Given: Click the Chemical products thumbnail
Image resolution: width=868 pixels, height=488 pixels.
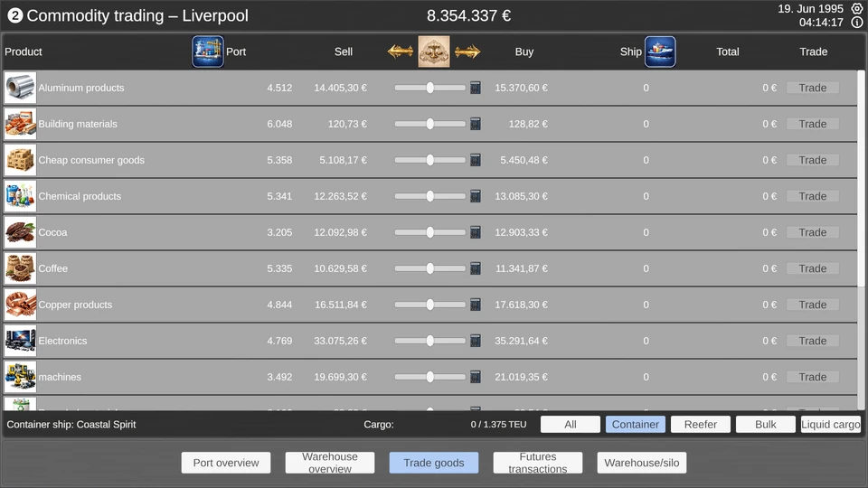Looking at the screenshot, I should (21, 196).
